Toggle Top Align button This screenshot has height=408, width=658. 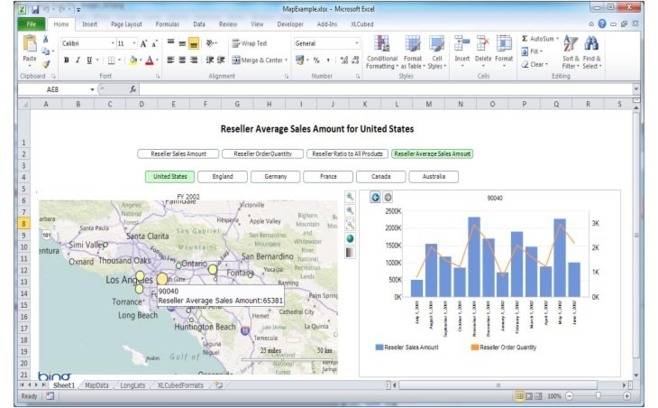pos(170,43)
